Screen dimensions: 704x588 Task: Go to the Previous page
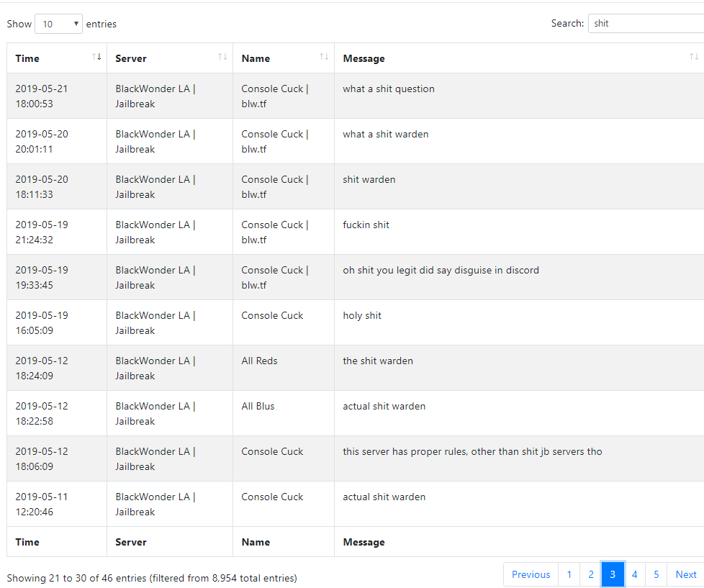click(531, 574)
